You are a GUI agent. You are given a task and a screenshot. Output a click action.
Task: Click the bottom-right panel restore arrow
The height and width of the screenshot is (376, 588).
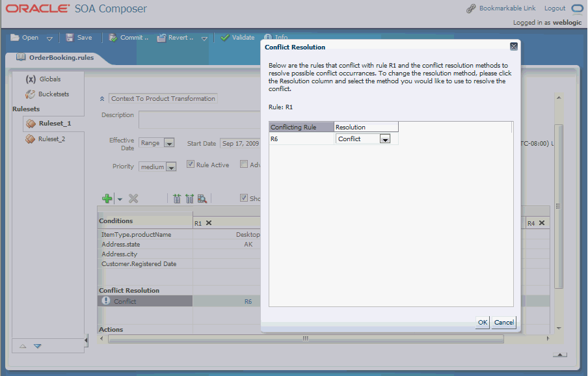(560, 355)
